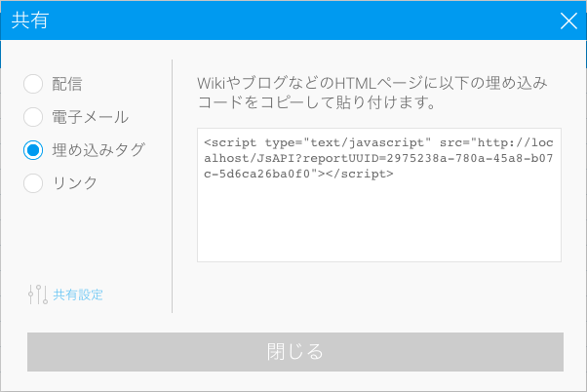Click the empty middle of the blue header
This screenshot has height=392, width=587.
pyautogui.click(x=293, y=20)
